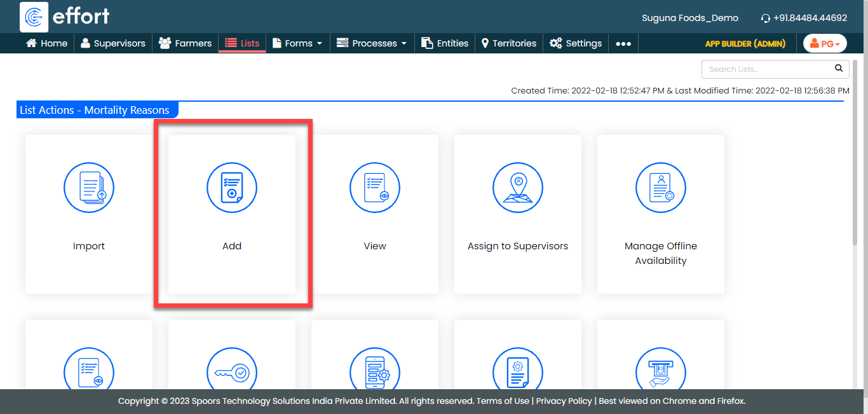Click the View list icon

pyautogui.click(x=375, y=187)
